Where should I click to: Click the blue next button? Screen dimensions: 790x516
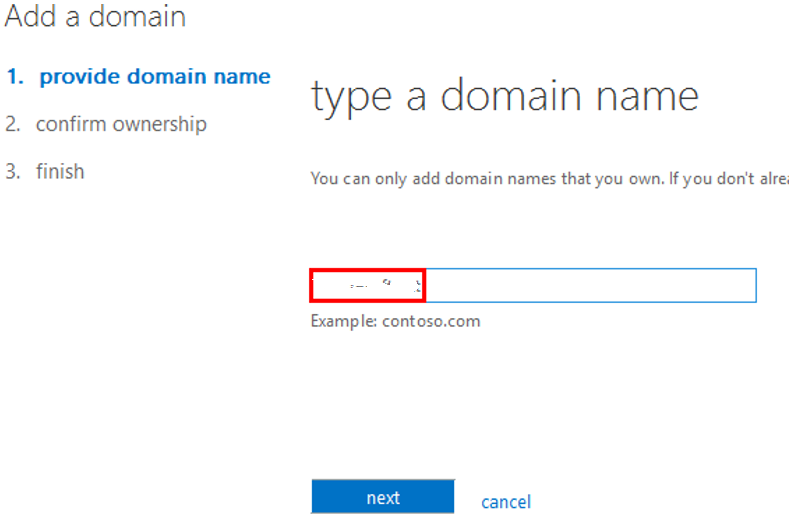pyautogui.click(x=382, y=498)
